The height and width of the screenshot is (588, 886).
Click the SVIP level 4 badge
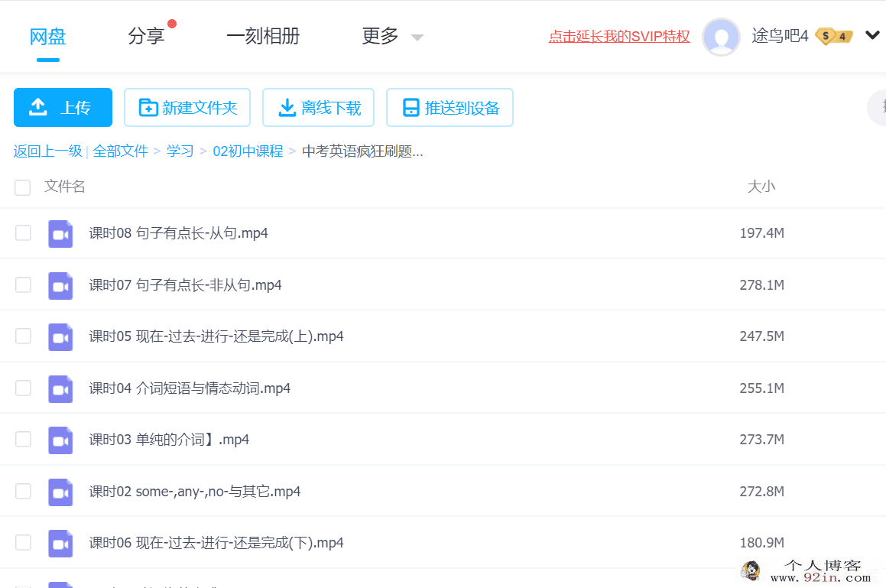coord(834,36)
